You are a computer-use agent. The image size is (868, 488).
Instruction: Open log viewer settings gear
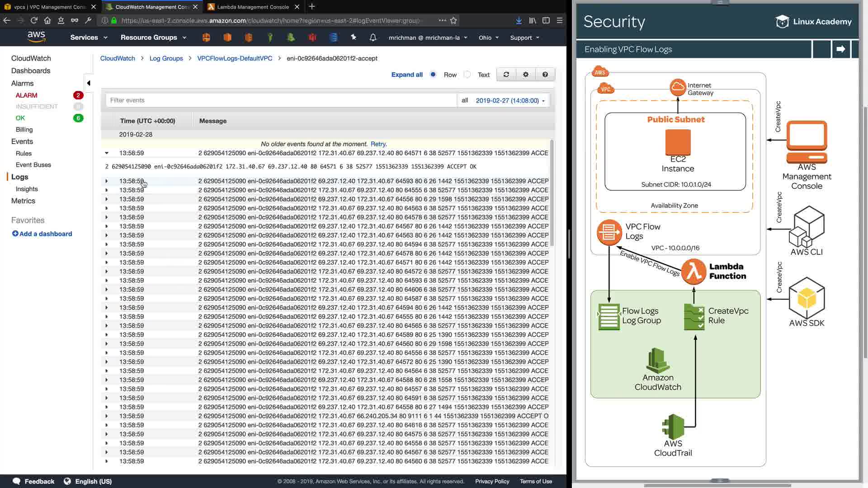tap(525, 75)
